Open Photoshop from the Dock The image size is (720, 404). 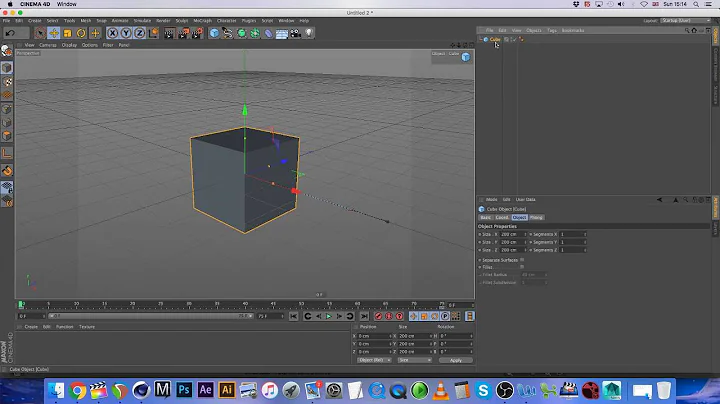tap(184, 390)
